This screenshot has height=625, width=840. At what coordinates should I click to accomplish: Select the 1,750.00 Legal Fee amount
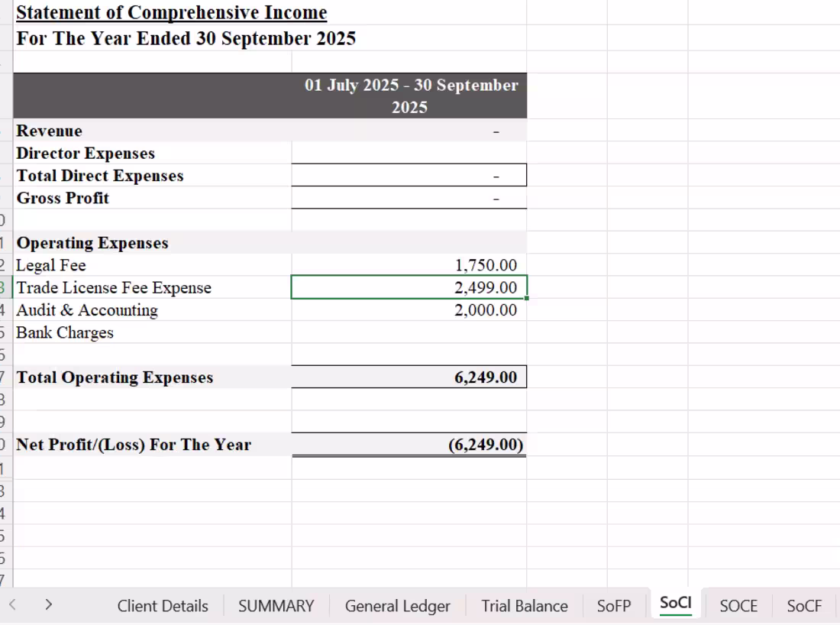click(409, 265)
